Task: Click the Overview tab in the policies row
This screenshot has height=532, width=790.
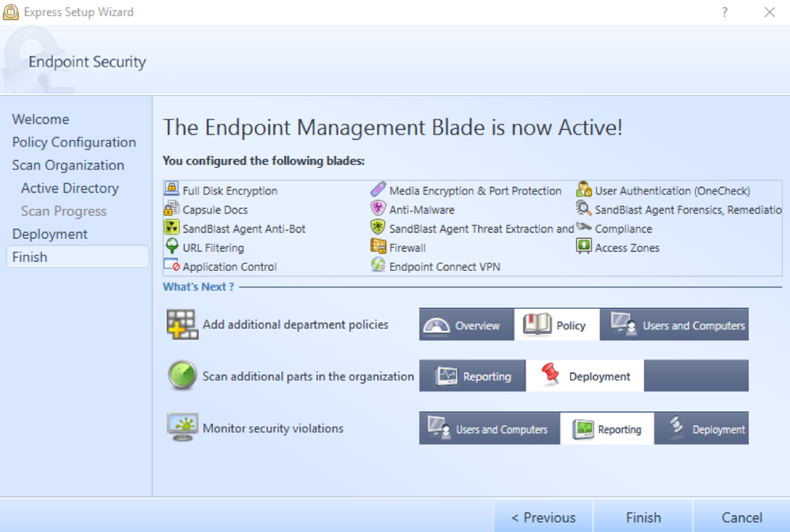Action: (x=466, y=325)
